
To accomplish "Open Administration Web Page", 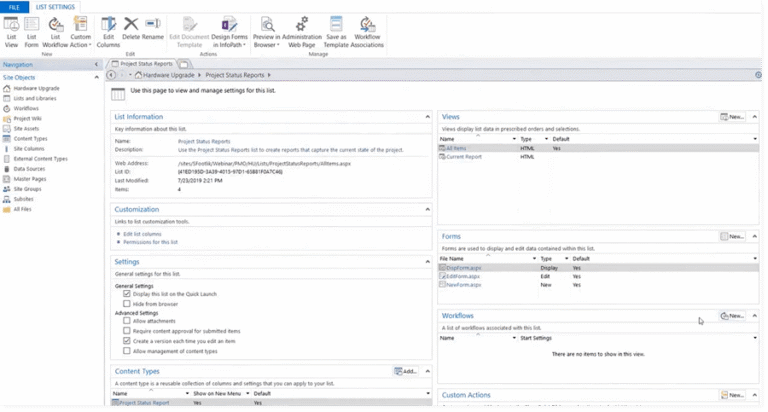I will tap(302, 32).
